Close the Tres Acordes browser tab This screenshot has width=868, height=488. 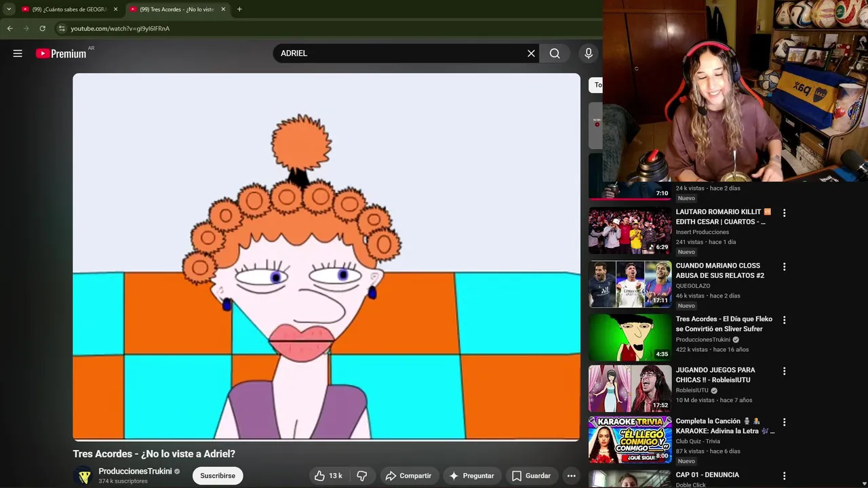pyautogui.click(x=223, y=9)
